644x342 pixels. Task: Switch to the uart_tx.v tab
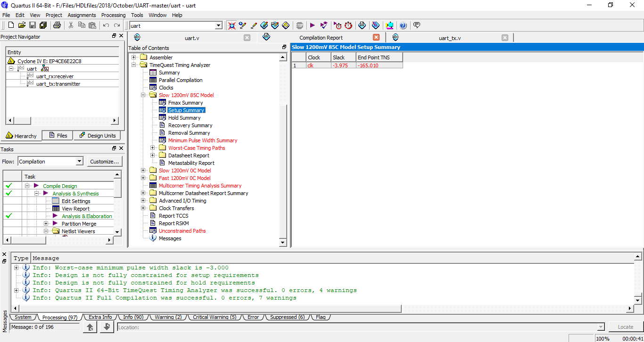(x=450, y=38)
